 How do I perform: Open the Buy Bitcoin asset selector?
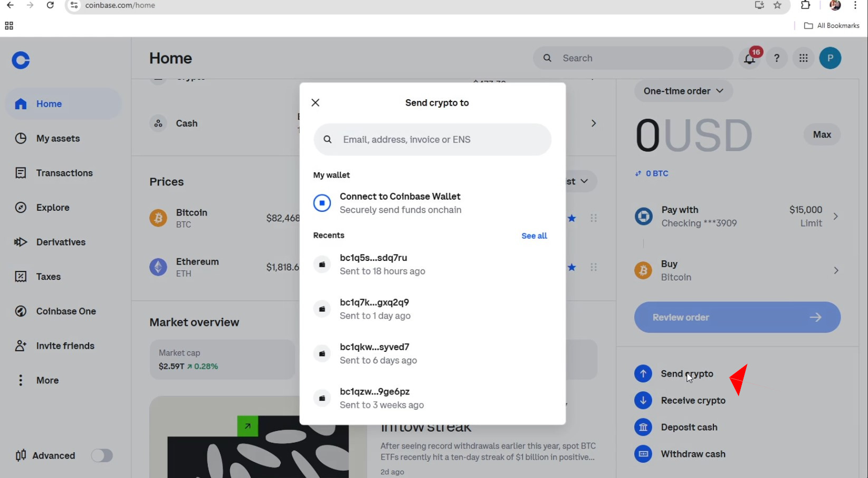pyautogui.click(x=737, y=270)
